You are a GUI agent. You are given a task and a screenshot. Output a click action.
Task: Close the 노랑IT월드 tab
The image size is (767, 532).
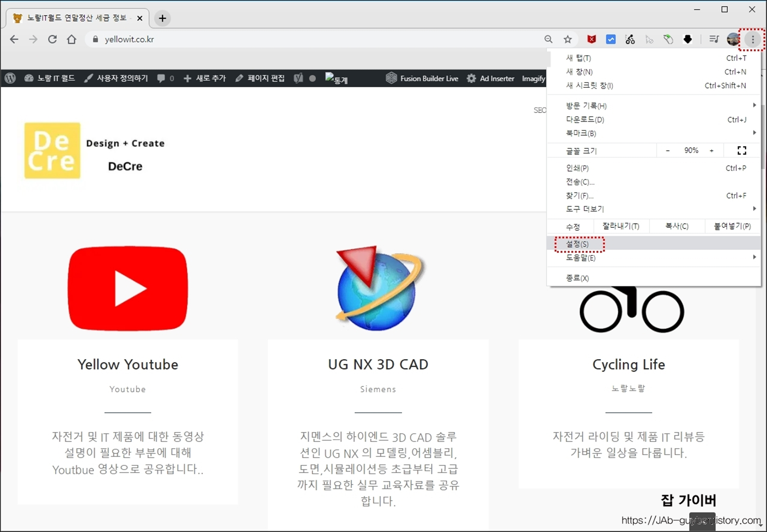pos(139,18)
